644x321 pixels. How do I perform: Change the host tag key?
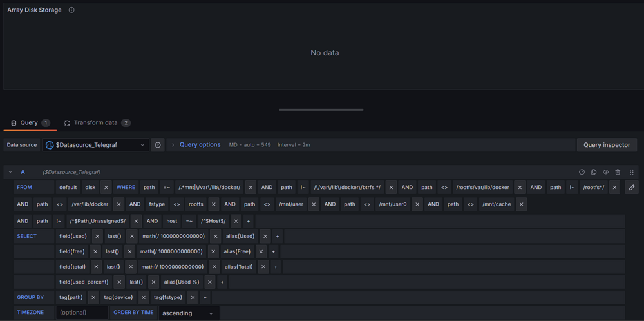172,221
